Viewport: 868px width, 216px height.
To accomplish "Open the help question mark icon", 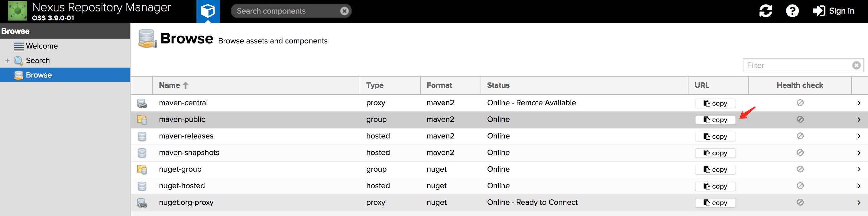I will pos(792,11).
